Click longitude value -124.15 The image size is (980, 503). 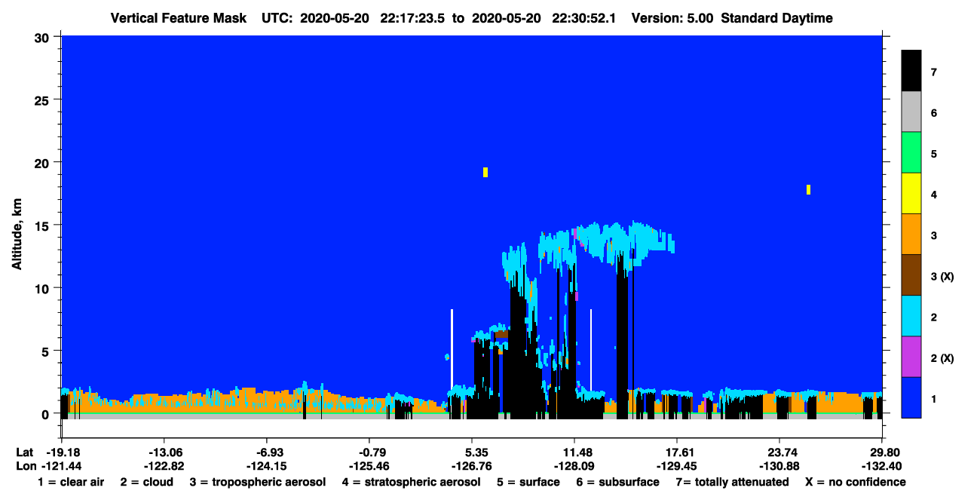pos(266,465)
